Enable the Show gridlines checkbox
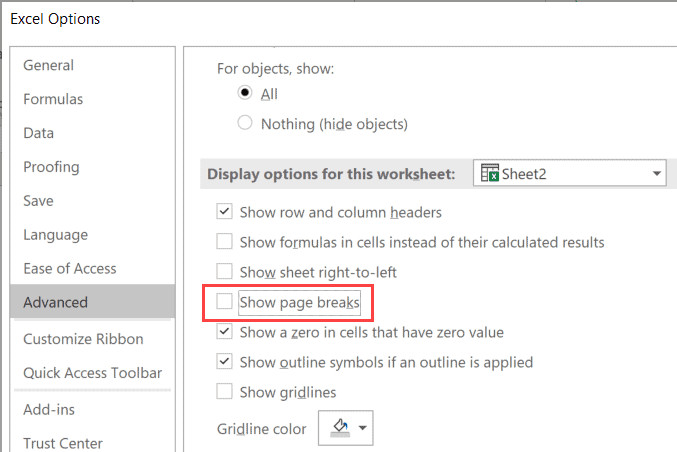 pyautogui.click(x=225, y=392)
